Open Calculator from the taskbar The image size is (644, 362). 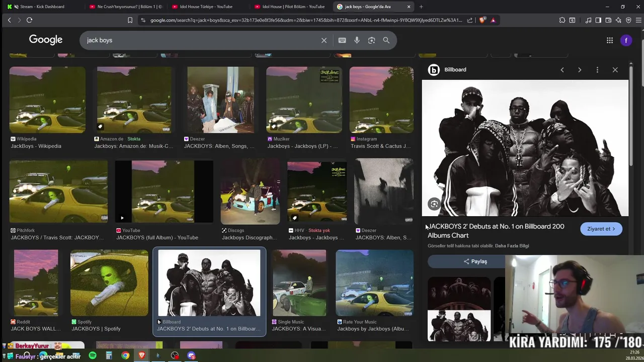tap(109, 355)
